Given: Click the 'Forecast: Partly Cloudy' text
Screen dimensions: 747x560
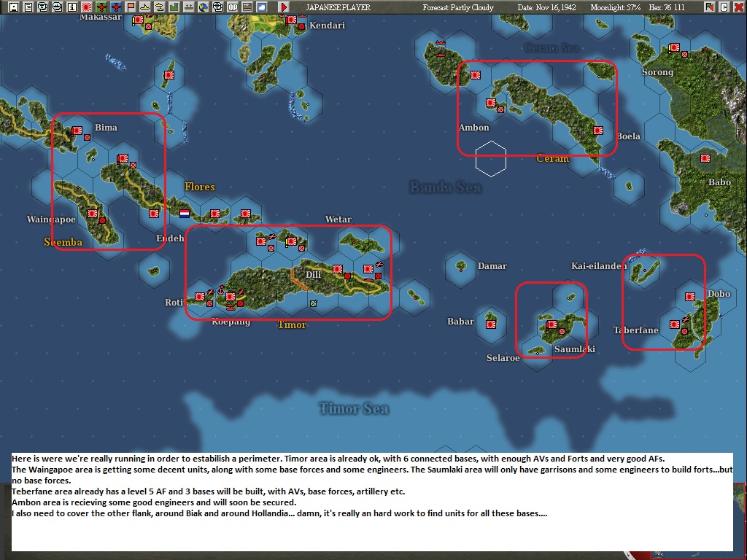Looking at the screenshot, I should pyautogui.click(x=458, y=7).
